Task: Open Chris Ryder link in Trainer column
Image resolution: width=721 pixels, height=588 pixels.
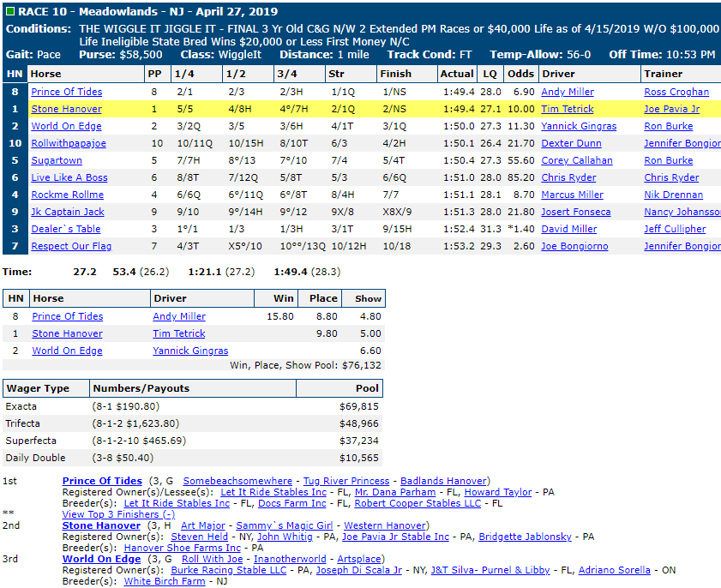Action: click(x=671, y=177)
